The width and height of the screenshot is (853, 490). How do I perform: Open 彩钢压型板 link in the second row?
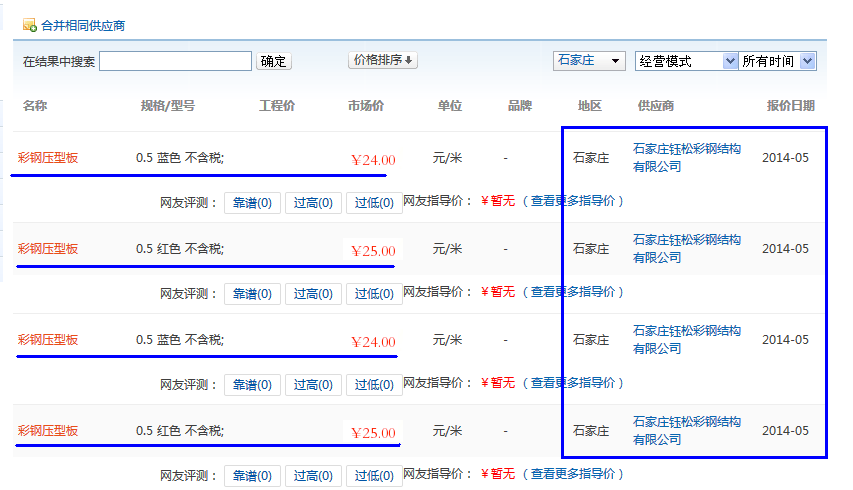point(48,249)
